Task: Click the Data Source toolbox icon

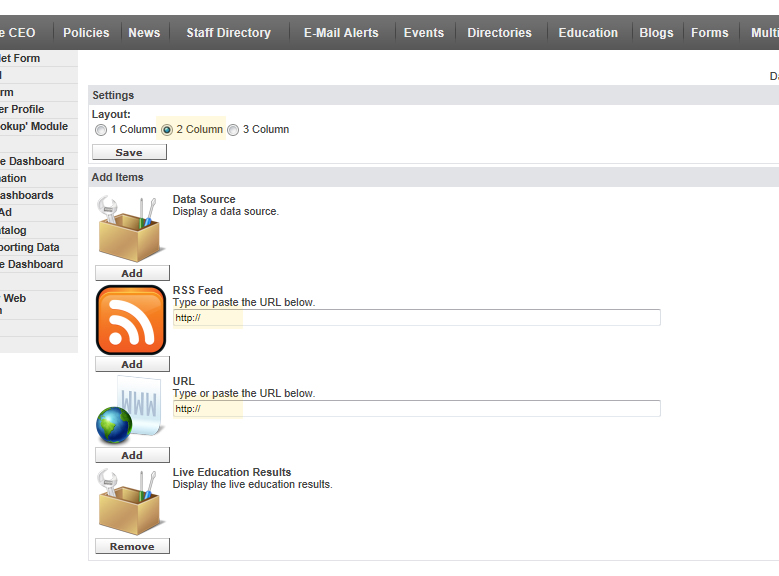Action: coord(131,228)
